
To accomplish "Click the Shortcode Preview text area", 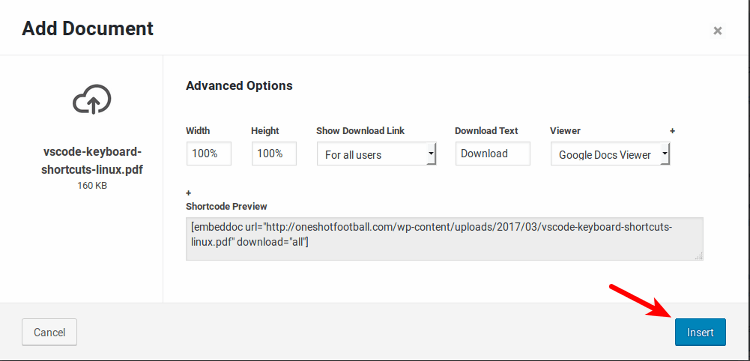I will (444, 239).
